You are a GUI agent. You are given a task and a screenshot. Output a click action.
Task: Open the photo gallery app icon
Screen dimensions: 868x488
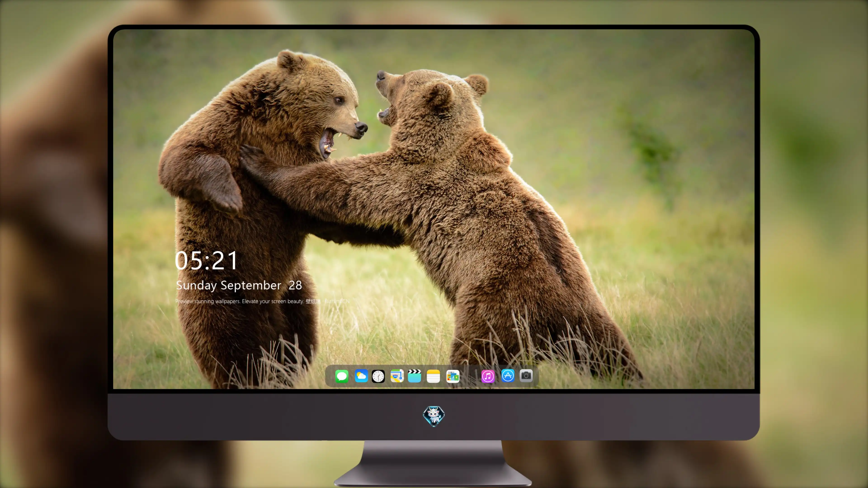pos(453,376)
